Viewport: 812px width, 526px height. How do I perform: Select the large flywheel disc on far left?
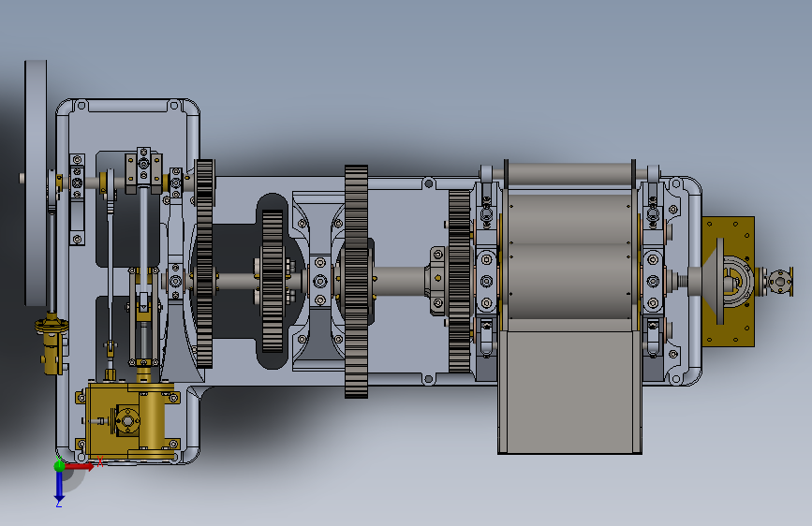tap(36, 183)
